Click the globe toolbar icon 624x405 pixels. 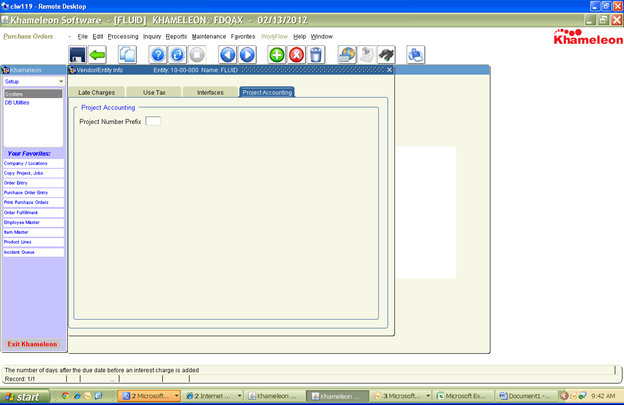coord(347,55)
